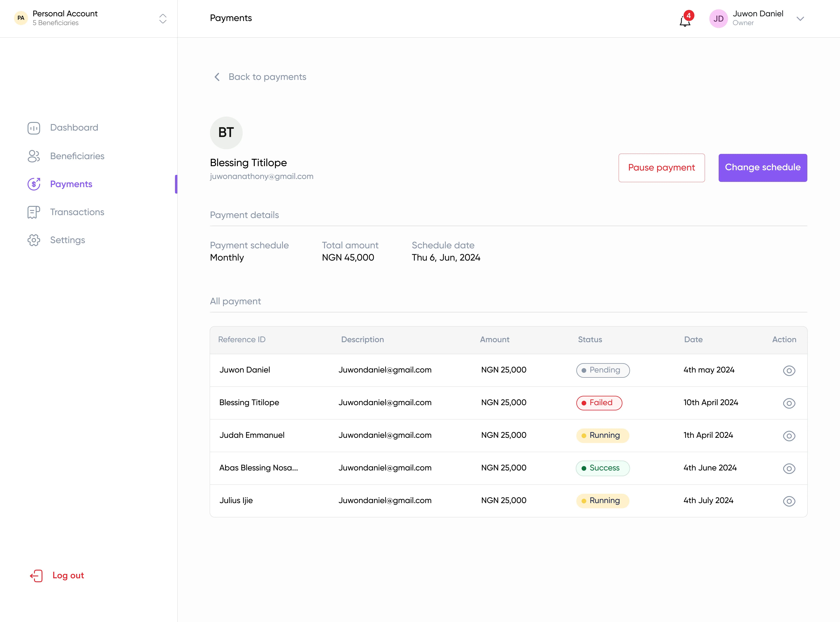
Task: Click date 4th June 2024
Action: 710,468
